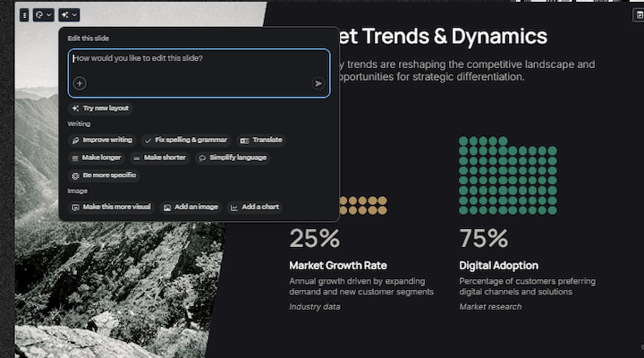Choose the Translate option
Image resolution: width=644 pixels, height=358 pixels.
click(x=261, y=141)
